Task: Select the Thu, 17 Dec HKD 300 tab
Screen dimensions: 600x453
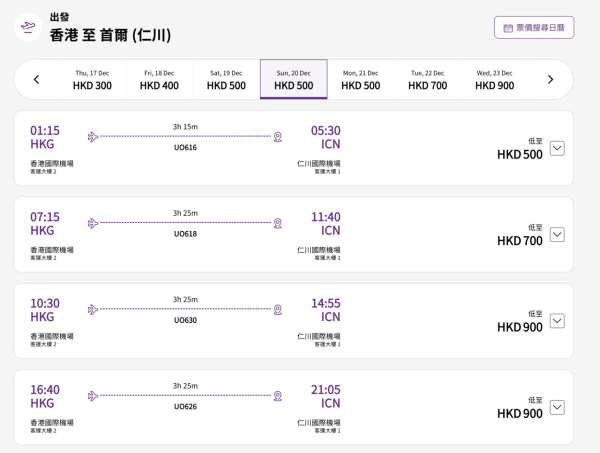Action: 92,80
